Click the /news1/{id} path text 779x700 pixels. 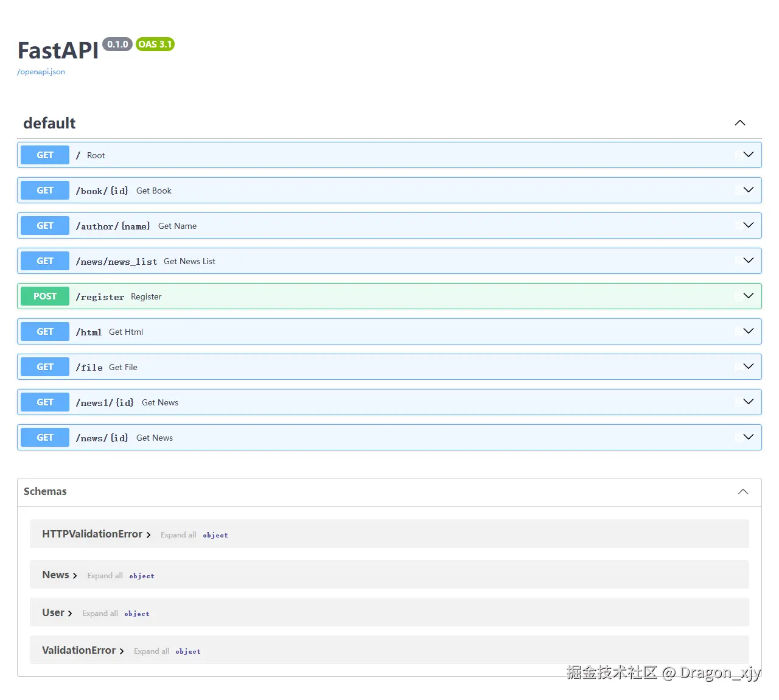pyautogui.click(x=105, y=403)
